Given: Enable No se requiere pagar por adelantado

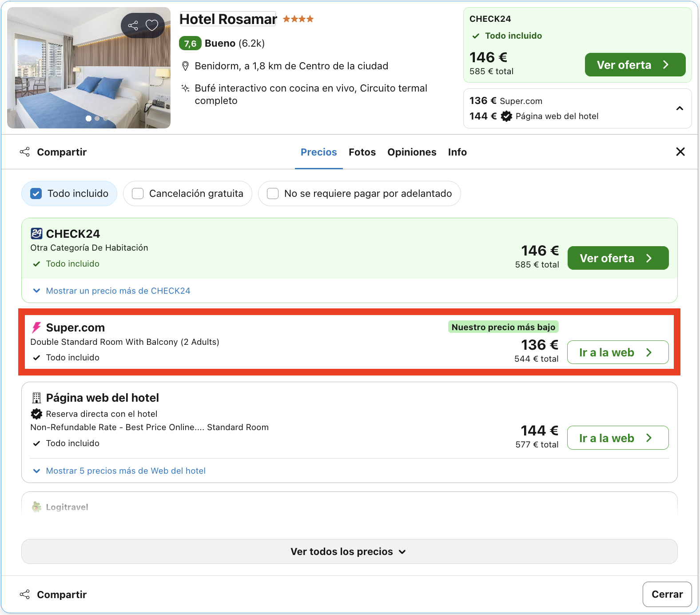Looking at the screenshot, I should click(x=359, y=194).
